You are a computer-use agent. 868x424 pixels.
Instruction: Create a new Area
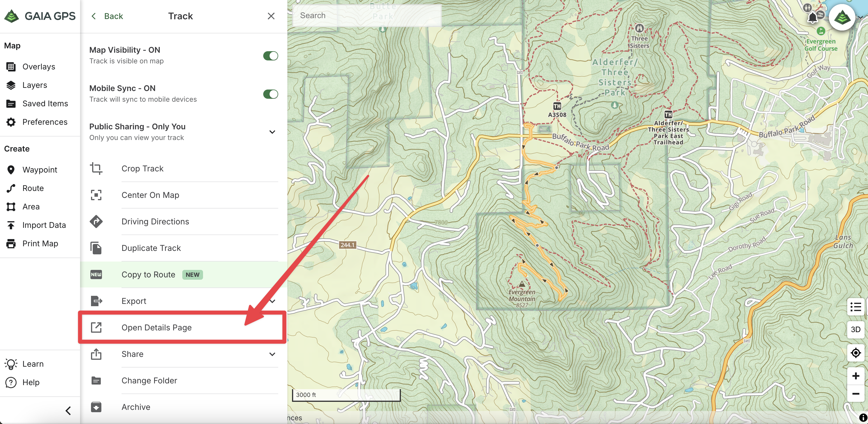click(31, 207)
